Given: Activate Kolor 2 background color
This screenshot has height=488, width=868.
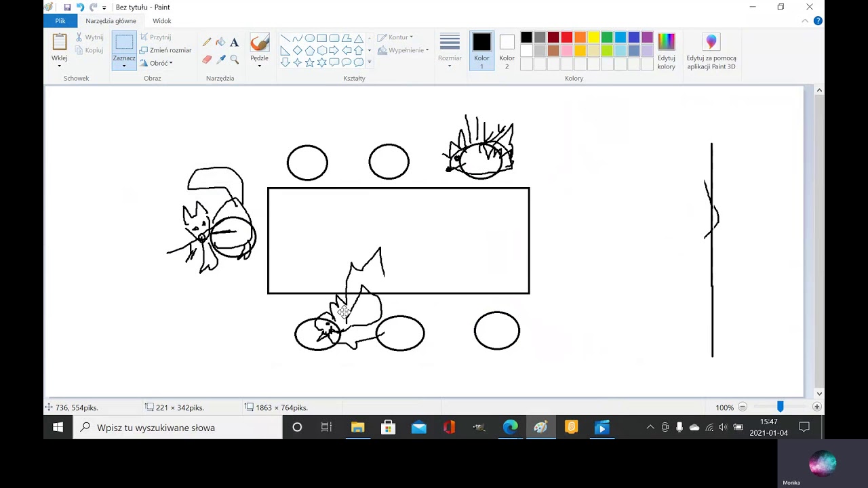Looking at the screenshot, I should (x=507, y=51).
